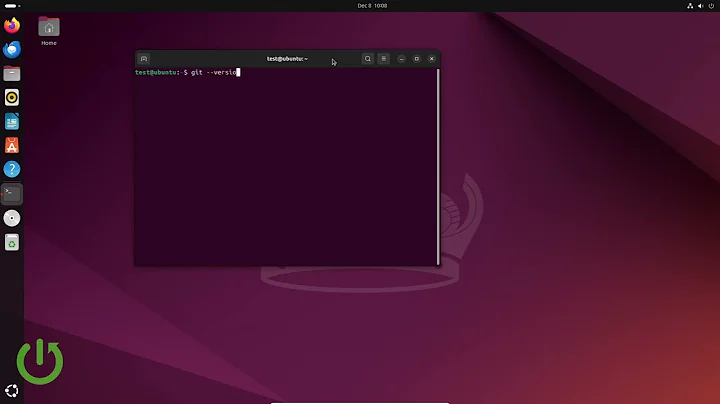Click the Terminal search button
Image resolution: width=720 pixels, height=404 pixels.
point(367,59)
